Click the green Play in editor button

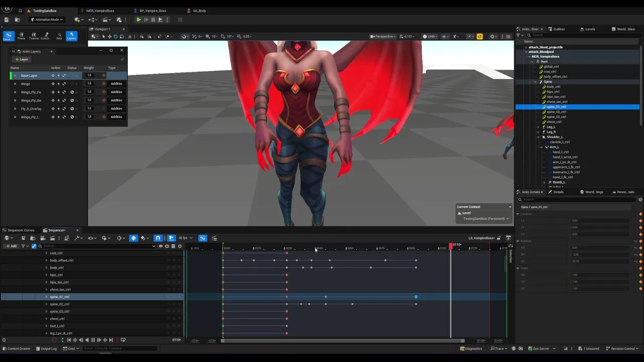click(x=138, y=20)
